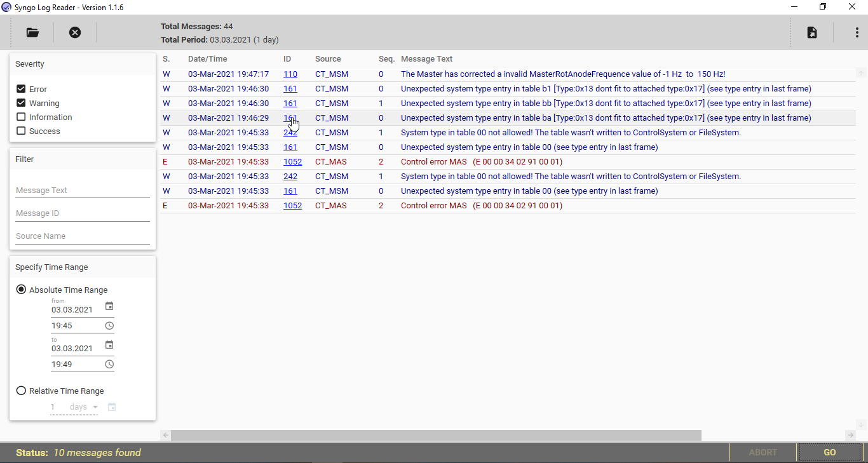Screen dimensions: 868x463
Task: Sort by ID column header
Action: pos(287,59)
